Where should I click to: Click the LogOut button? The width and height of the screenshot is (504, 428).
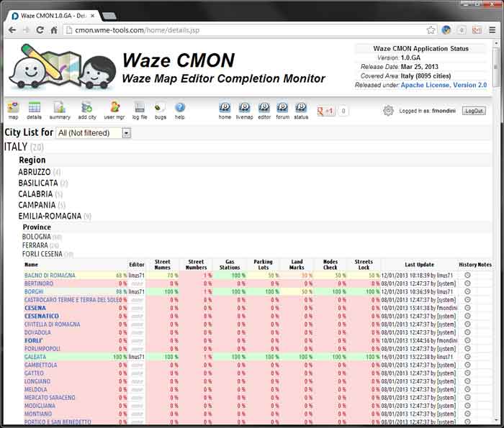pyautogui.click(x=474, y=111)
